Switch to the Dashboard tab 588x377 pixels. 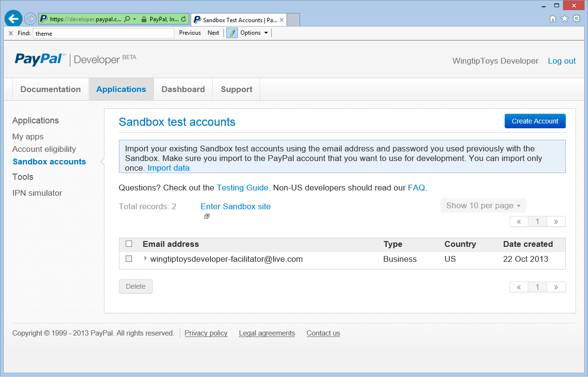click(x=183, y=89)
